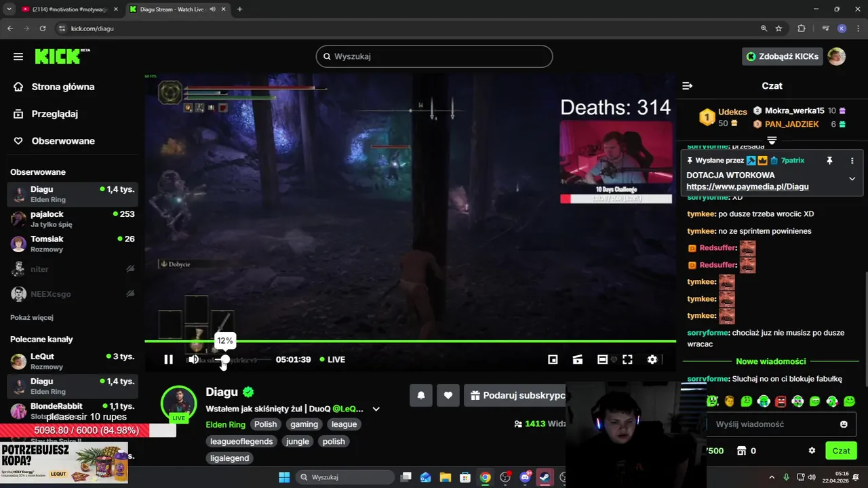This screenshot has height=488, width=868.
Task: Open Tomsiak channel in followed list
Action: click(72, 243)
